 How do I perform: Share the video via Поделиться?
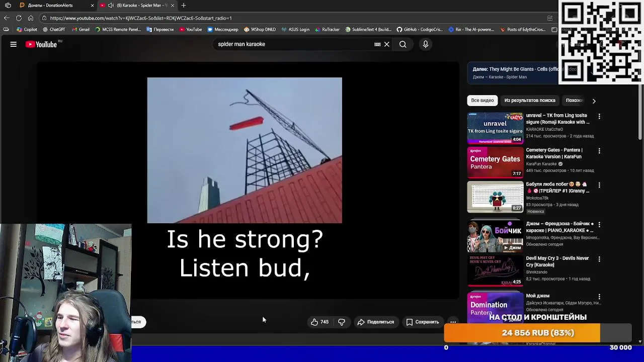376,322
